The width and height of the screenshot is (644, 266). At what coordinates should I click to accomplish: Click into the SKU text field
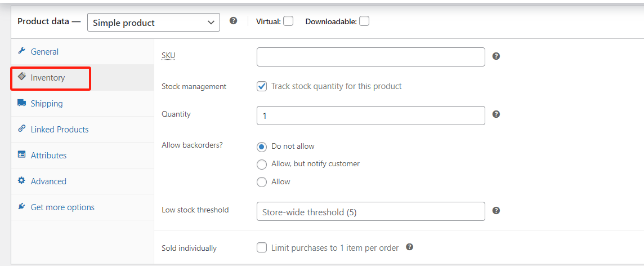[x=370, y=57]
